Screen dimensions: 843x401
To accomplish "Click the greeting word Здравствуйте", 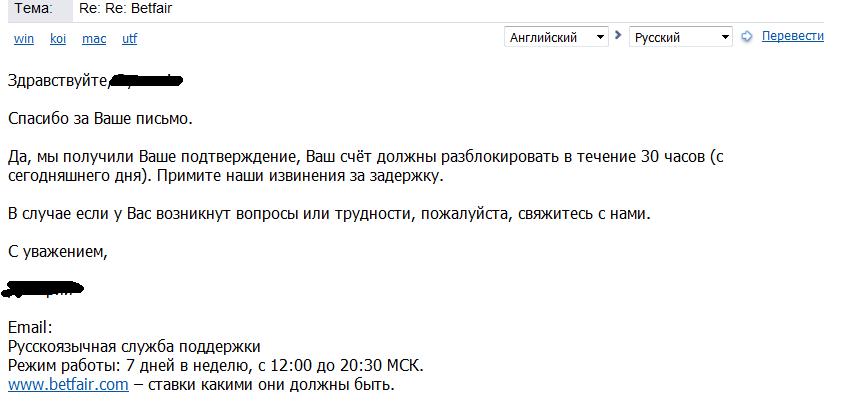I will 57,79.
